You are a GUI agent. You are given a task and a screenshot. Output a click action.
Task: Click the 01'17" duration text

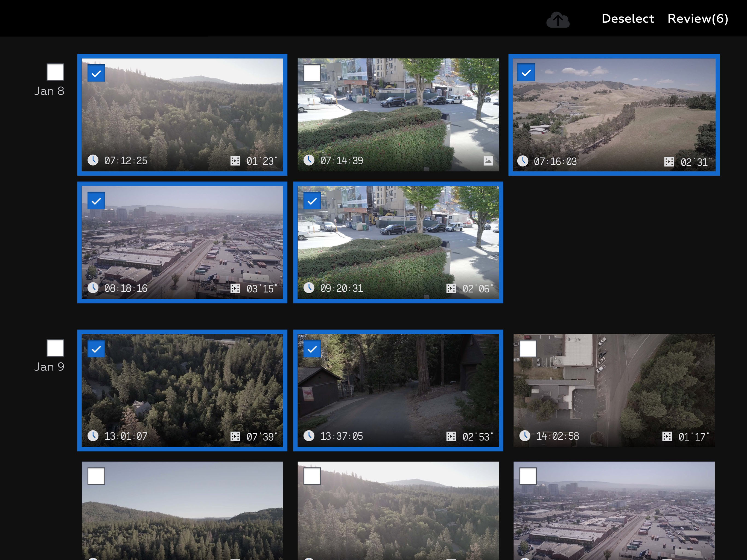click(694, 436)
